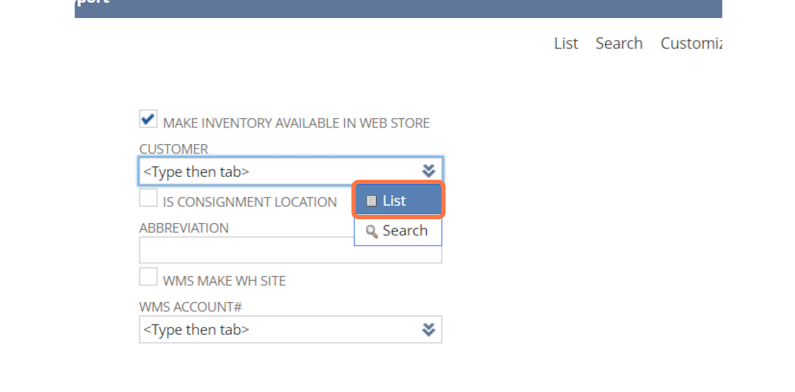Open the Search link in page header
This screenshot has width=795, height=392.
coord(619,44)
